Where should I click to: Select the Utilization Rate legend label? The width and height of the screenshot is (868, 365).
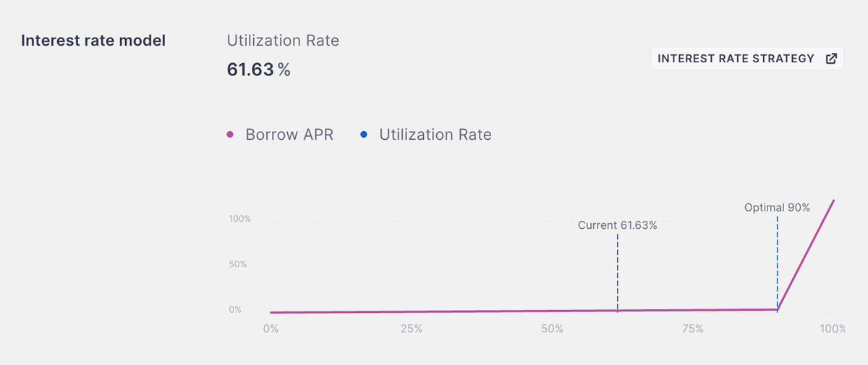435,135
